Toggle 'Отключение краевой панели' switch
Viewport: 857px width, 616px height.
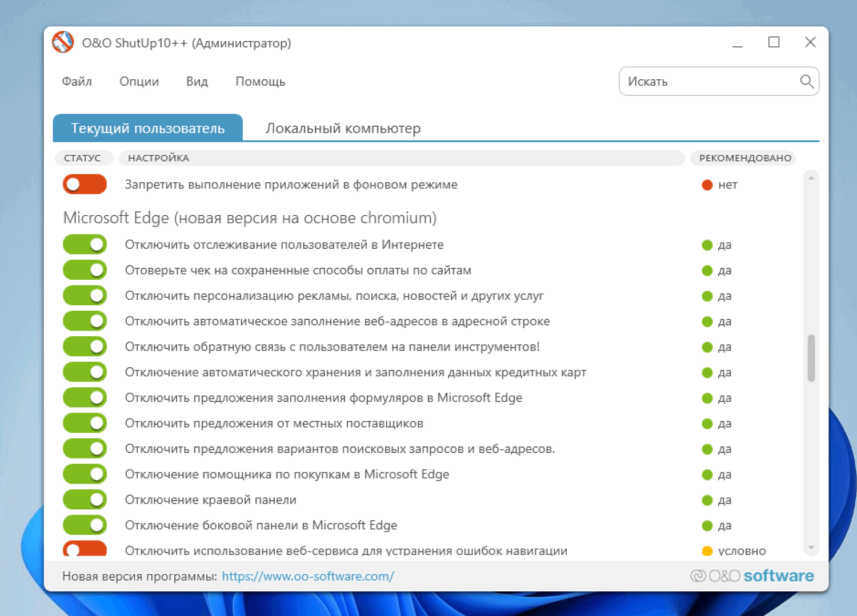tap(85, 500)
